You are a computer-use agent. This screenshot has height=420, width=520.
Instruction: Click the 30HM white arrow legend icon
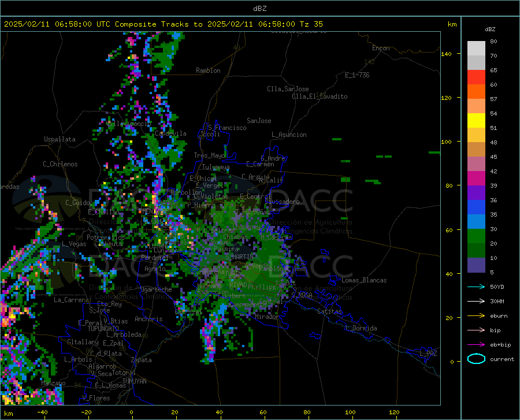[x=476, y=301]
